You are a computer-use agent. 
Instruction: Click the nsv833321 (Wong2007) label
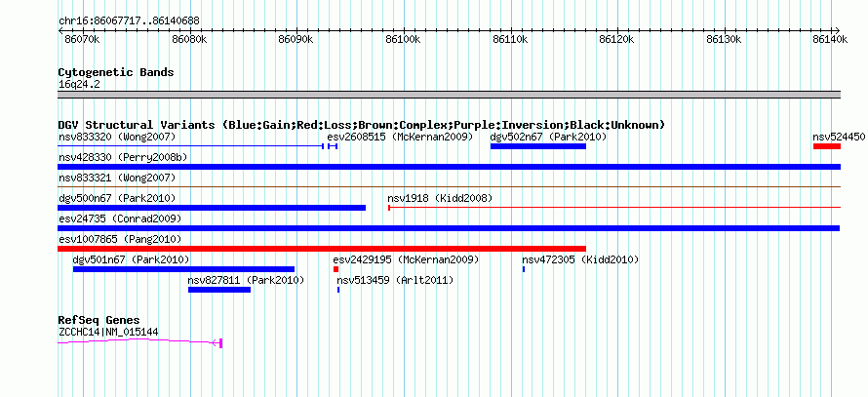117,178
